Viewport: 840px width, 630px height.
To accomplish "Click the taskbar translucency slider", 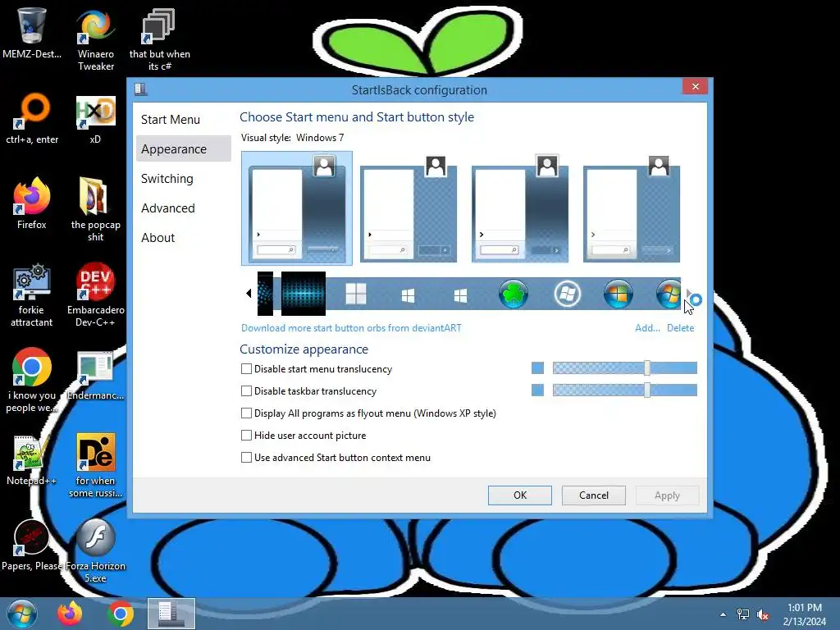I will point(624,390).
